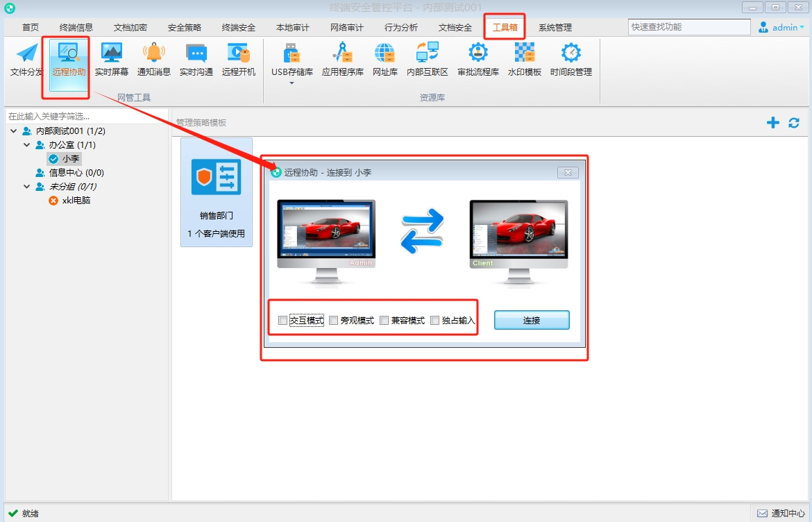Select 信息中心 (0/0) group

tap(76, 172)
